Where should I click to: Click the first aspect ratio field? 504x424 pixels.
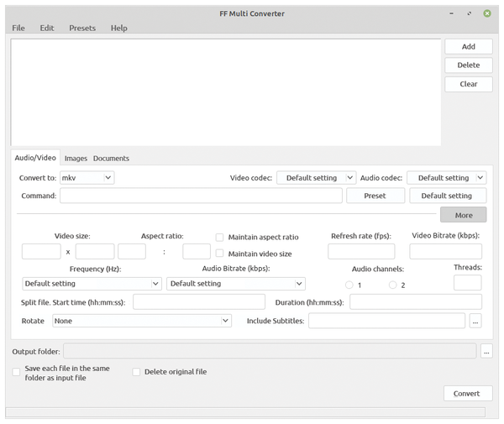click(x=132, y=252)
